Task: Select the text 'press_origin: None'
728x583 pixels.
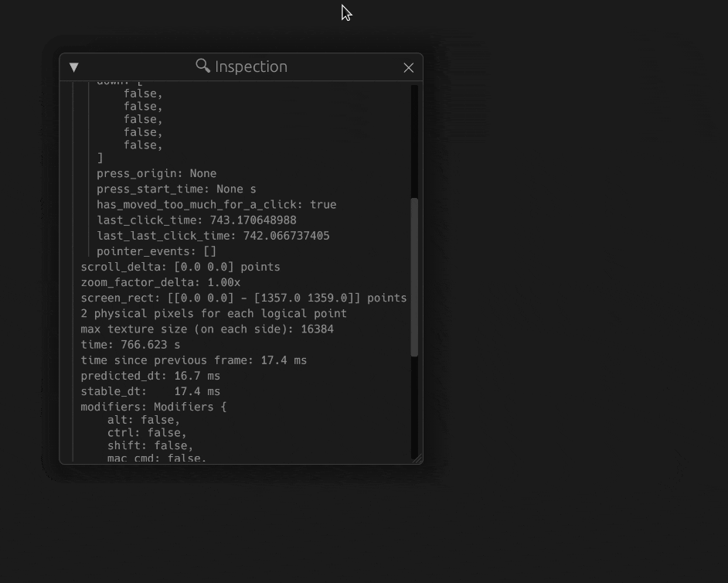Action: coord(156,174)
